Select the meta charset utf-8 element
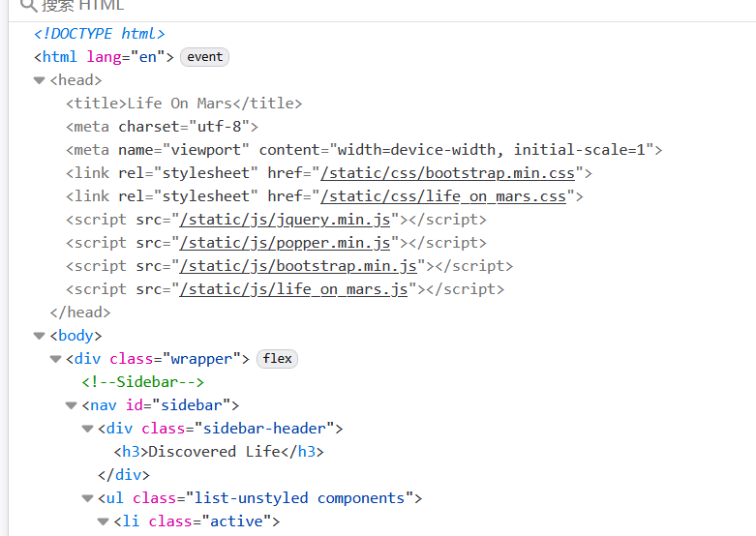 [x=162, y=127]
